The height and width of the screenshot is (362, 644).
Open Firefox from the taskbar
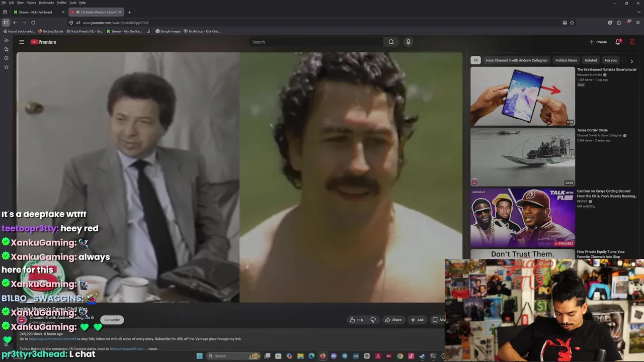pyautogui.click(x=323, y=356)
